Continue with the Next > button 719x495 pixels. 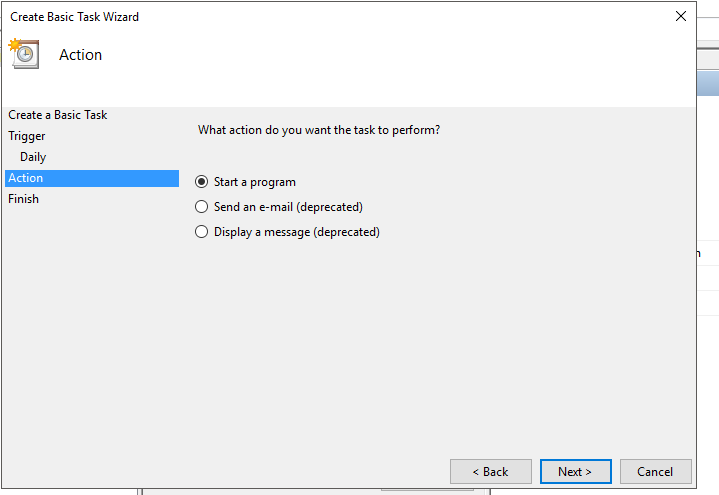tap(575, 471)
